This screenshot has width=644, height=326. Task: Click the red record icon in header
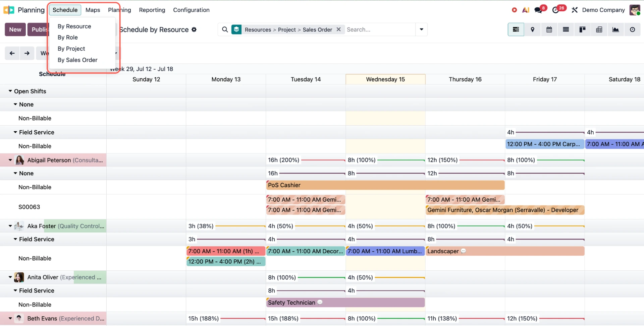tap(514, 10)
